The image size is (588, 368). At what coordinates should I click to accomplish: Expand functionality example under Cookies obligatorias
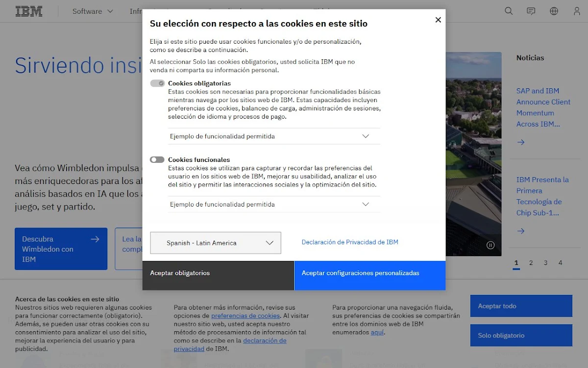tap(274, 136)
